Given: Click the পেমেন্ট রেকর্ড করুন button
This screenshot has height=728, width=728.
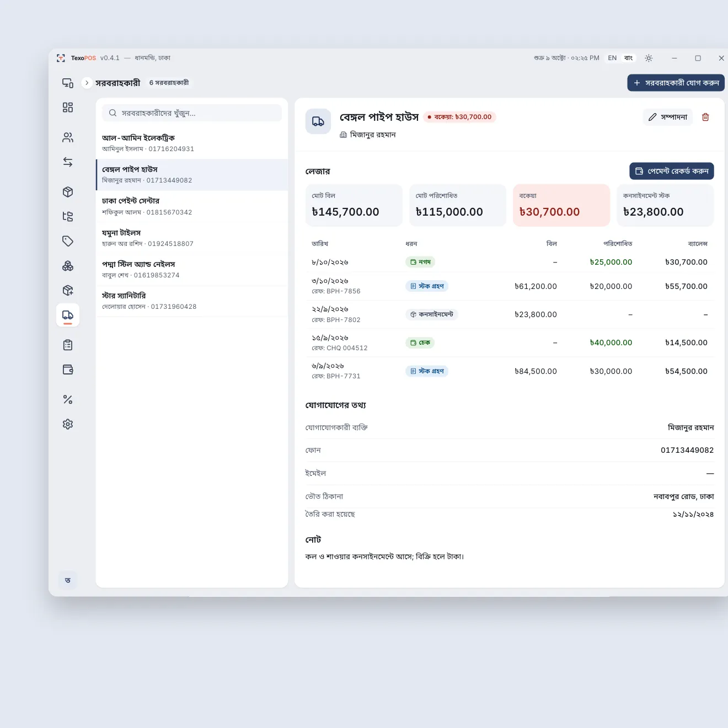Looking at the screenshot, I should tap(672, 171).
